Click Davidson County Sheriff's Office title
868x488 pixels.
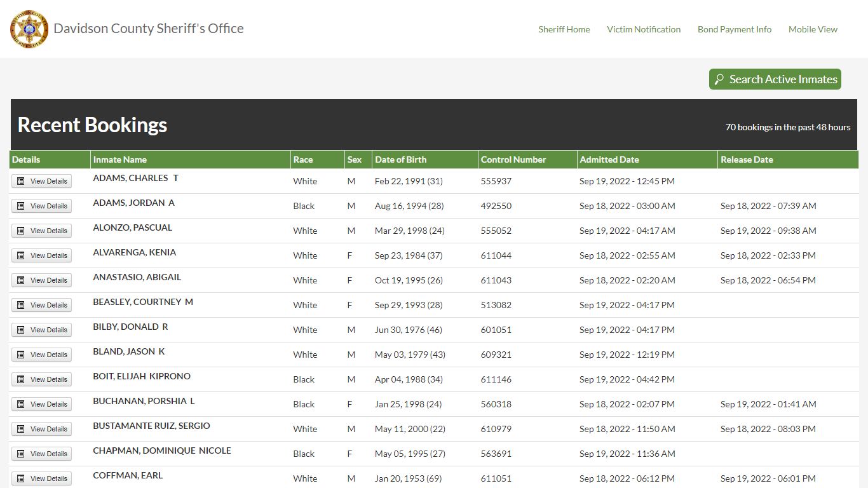pyautogui.click(x=149, y=29)
